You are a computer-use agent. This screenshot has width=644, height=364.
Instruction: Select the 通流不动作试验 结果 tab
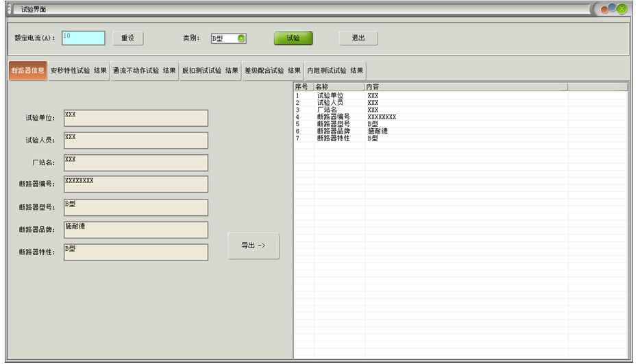coord(145,71)
